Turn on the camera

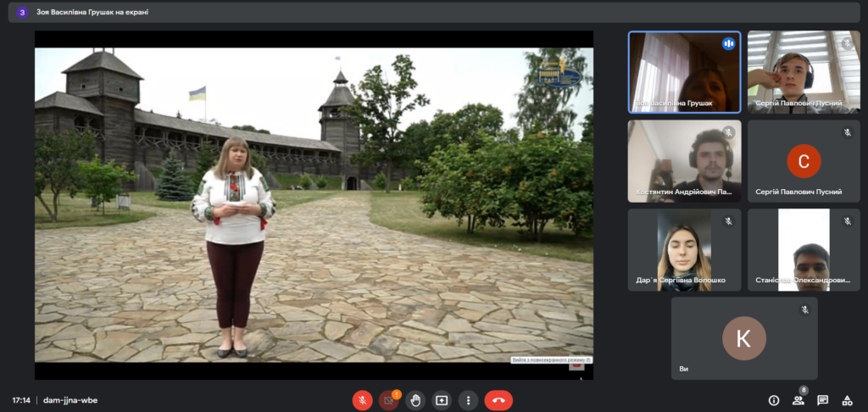[x=389, y=400]
